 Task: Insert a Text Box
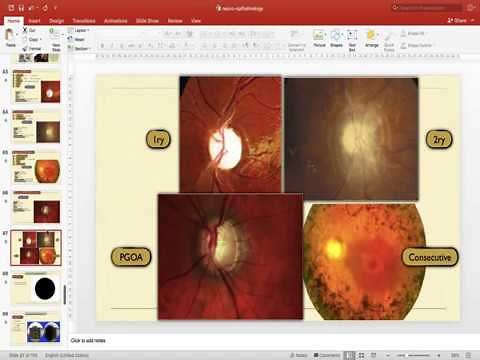[x=352, y=40]
